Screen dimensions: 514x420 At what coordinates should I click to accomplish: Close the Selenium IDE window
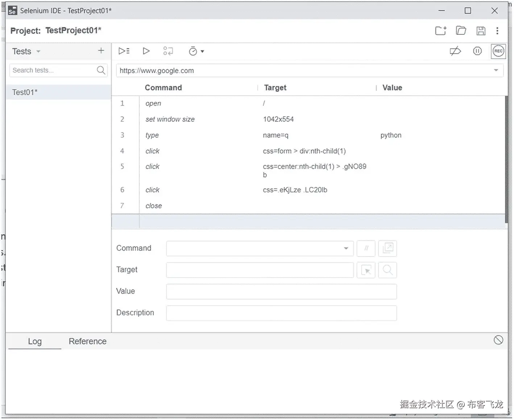[494, 11]
